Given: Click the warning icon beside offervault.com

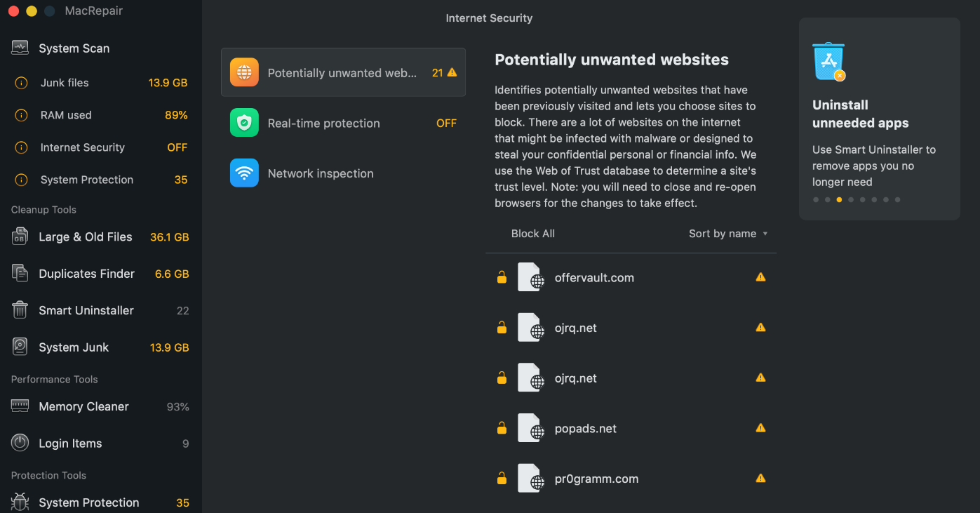Looking at the screenshot, I should [x=760, y=277].
